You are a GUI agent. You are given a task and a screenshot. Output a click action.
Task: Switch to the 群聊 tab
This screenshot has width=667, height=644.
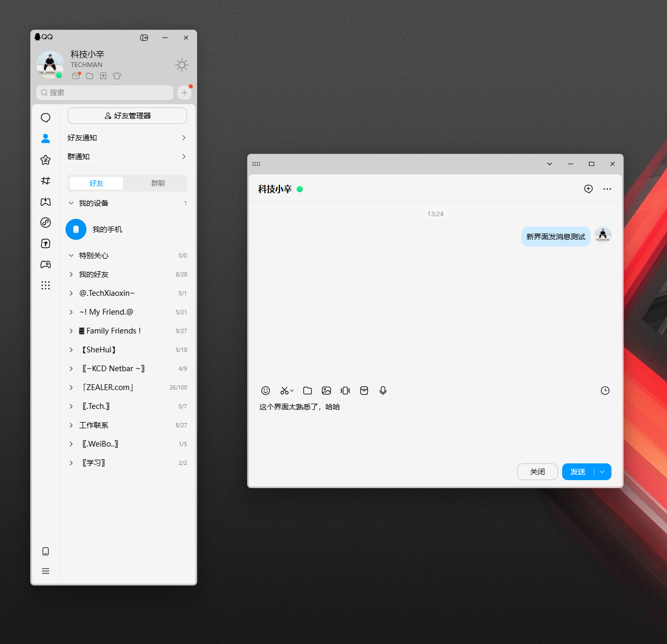tap(158, 183)
